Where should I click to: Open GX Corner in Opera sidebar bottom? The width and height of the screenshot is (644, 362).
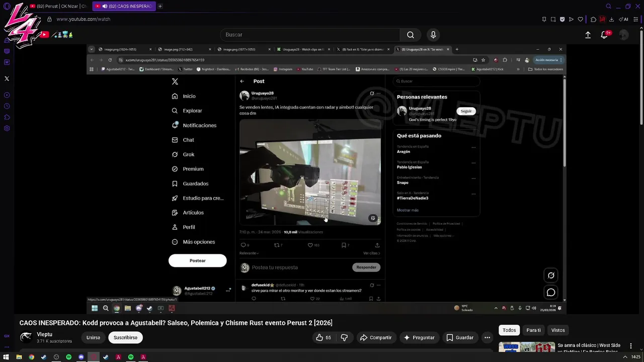click(x=7, y=336)
